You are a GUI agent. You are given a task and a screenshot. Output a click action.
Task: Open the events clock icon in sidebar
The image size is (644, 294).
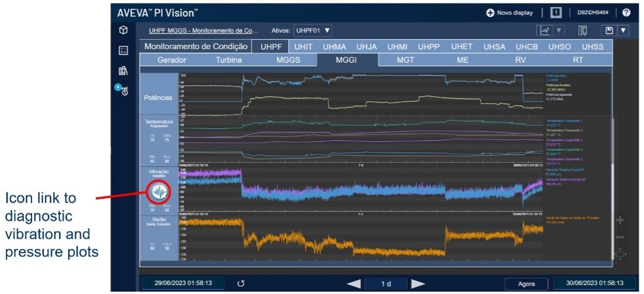[x=124, y=90]
